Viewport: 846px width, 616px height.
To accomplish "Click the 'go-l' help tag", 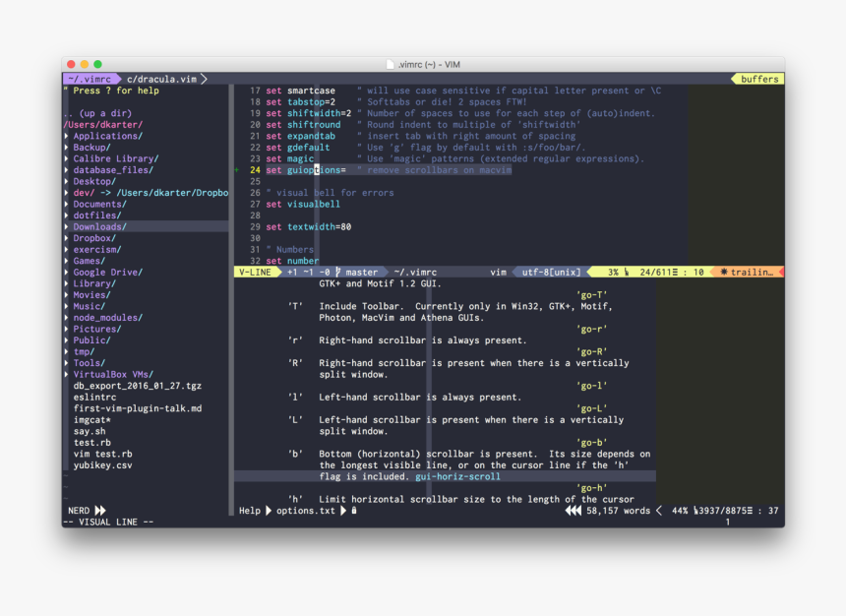I will (x=592, y=386).
